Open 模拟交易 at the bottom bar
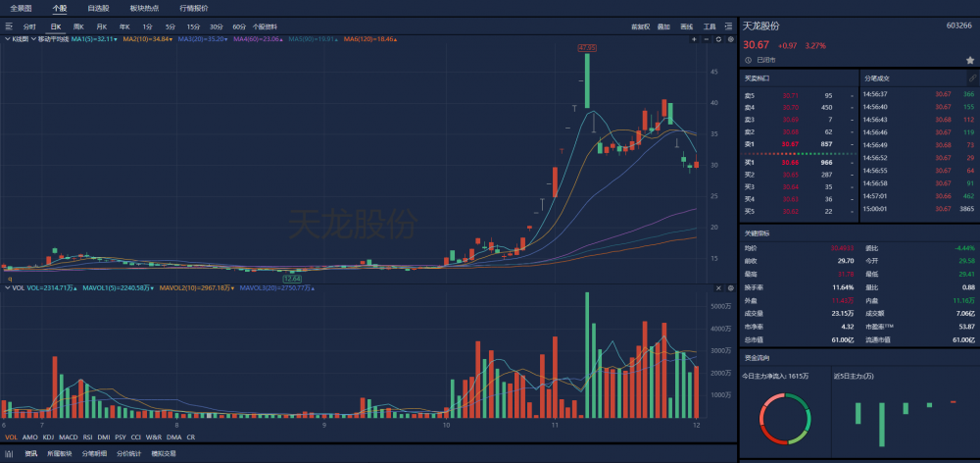 (164, 453)
